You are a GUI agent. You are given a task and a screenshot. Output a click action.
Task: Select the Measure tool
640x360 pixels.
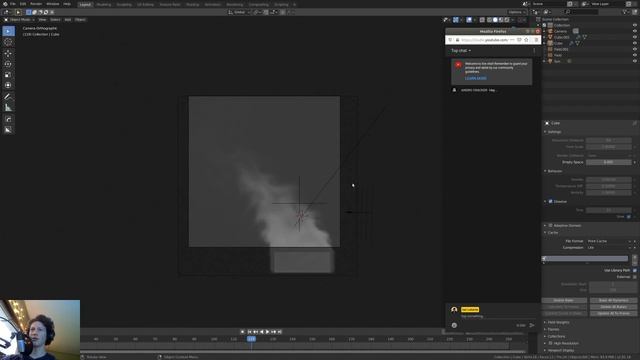[8, 108]
